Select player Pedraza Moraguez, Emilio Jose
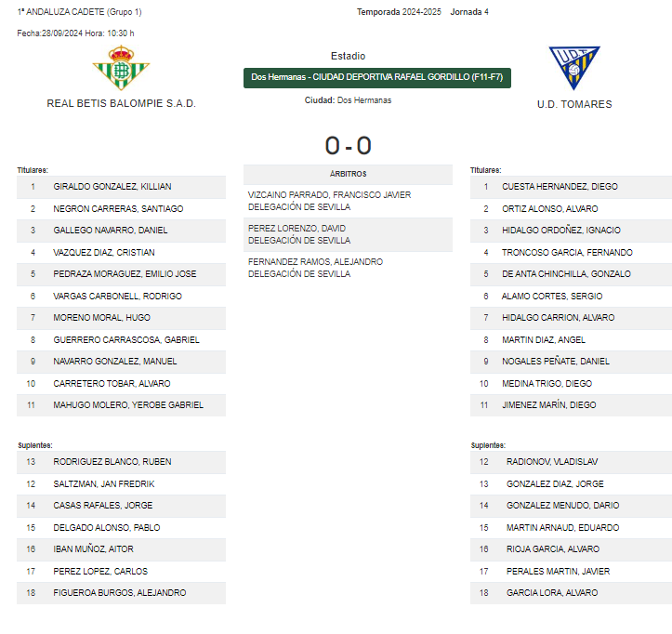This screenshot has width=672, height=634. 121,274
